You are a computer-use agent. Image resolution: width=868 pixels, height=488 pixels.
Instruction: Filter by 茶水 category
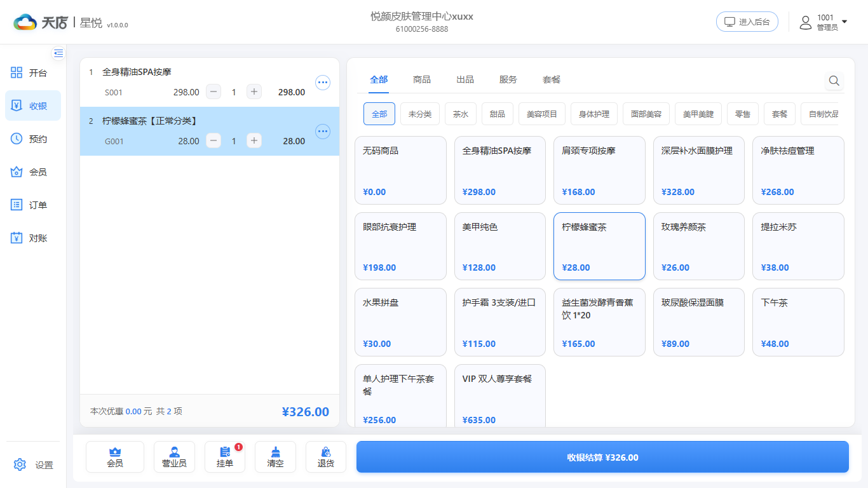tap(461, 114)
